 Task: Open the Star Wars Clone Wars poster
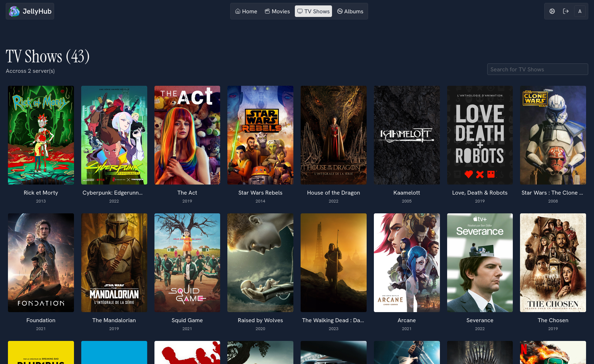pyautogui.click(x=553, y=135)
